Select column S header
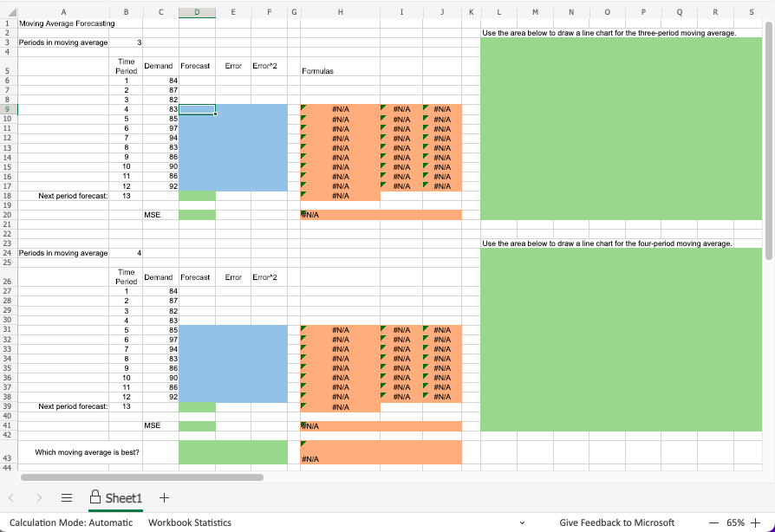Image resolution: width=775 pixels, height=532 pixels. point(752,12)
